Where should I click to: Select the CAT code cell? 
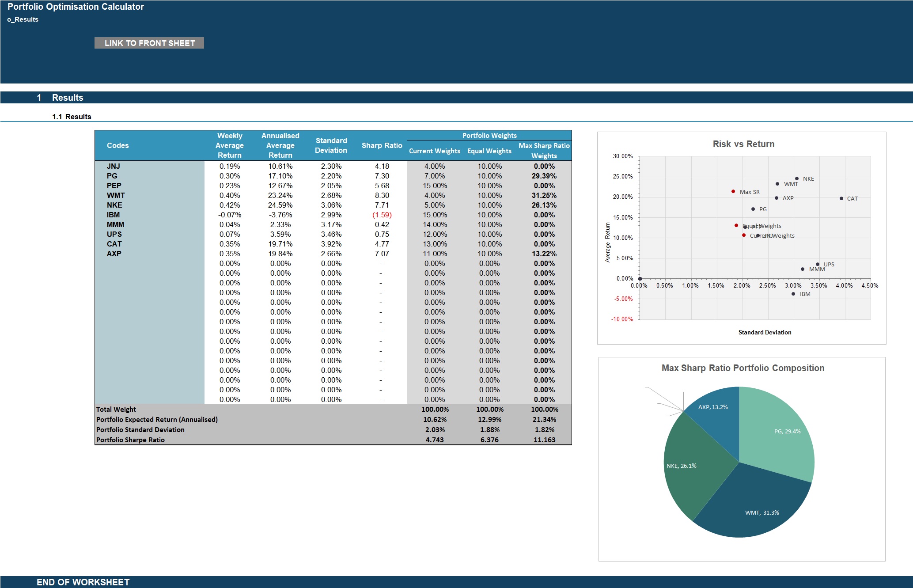tap(150, 244)
